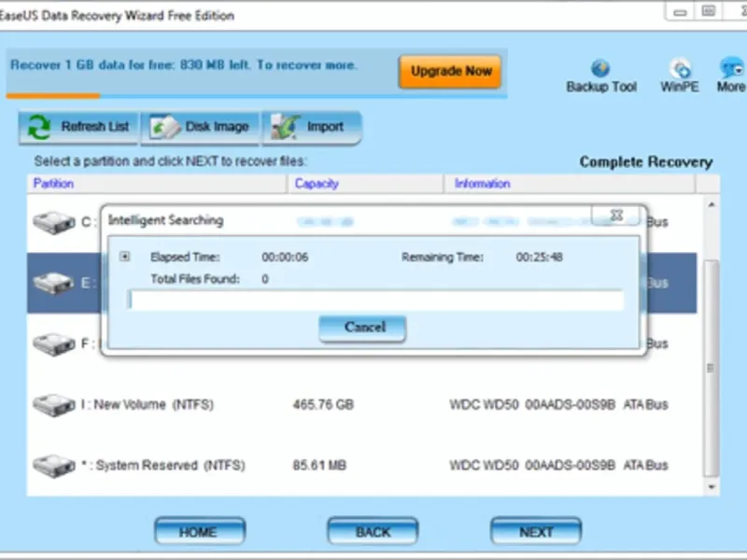
Task: Click the BACK button
Action: (x=373, y=531)
